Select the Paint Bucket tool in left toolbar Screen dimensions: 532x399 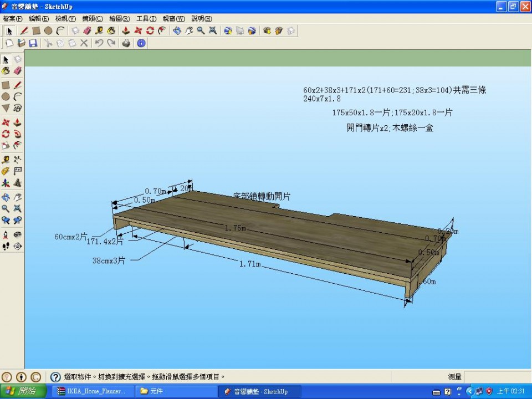coord(6,71)
